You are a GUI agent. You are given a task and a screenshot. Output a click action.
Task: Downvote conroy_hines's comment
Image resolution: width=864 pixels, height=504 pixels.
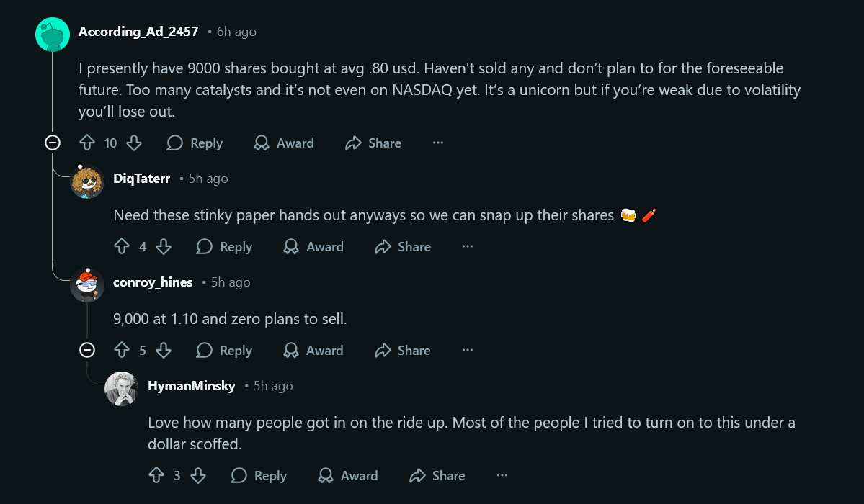click(163, 351)
